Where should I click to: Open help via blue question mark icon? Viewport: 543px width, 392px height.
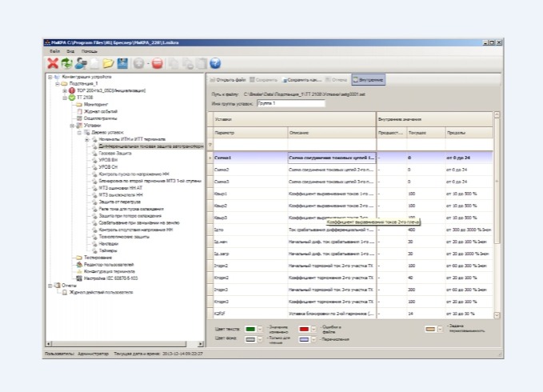click(215, 63)
